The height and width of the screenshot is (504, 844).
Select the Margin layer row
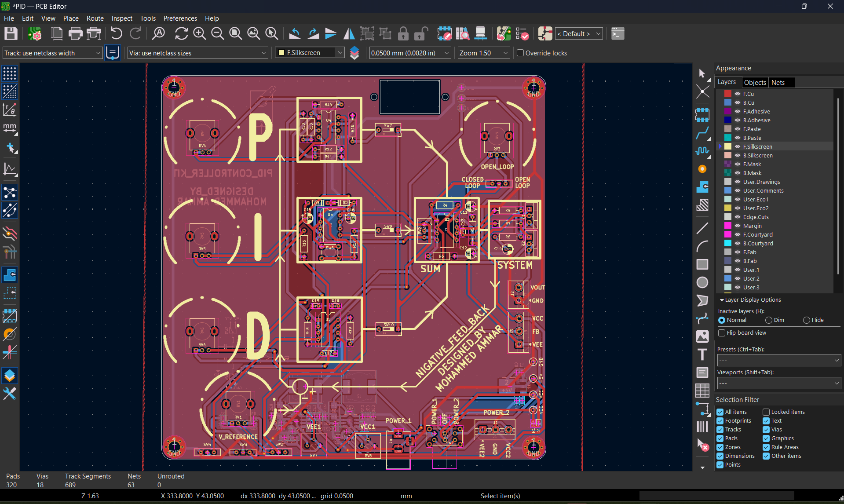[x=775, y=226]
